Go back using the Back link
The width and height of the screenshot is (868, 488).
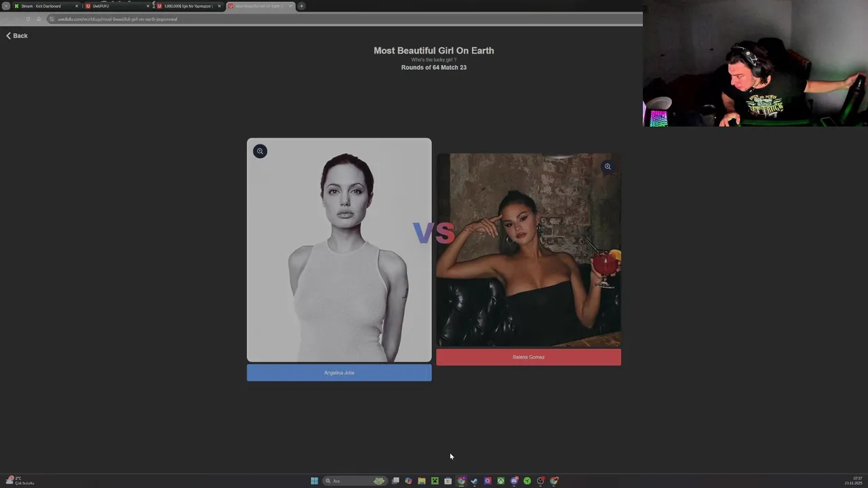17,35
